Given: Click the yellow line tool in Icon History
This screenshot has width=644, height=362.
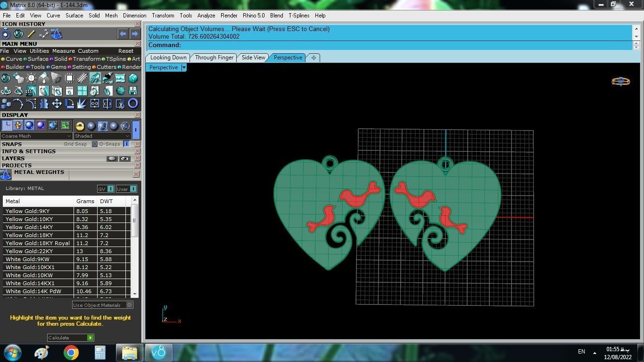Looking at the screenshot, I should tap(31, 34).
